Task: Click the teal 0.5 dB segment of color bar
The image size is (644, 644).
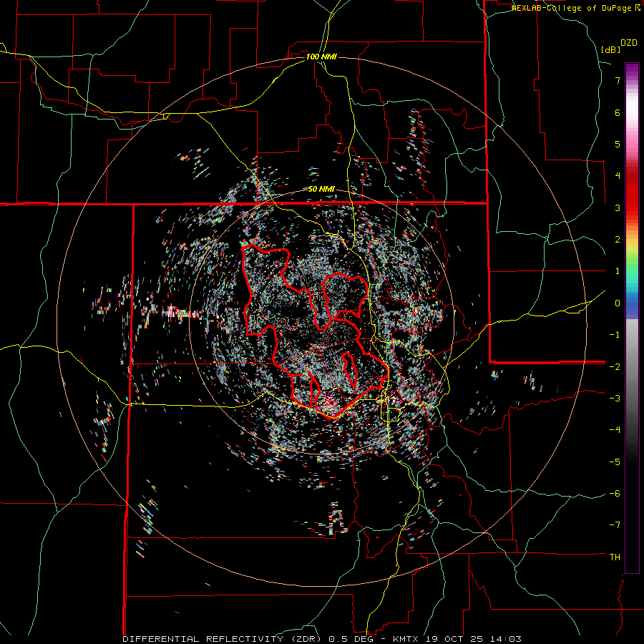Action: 632,287
